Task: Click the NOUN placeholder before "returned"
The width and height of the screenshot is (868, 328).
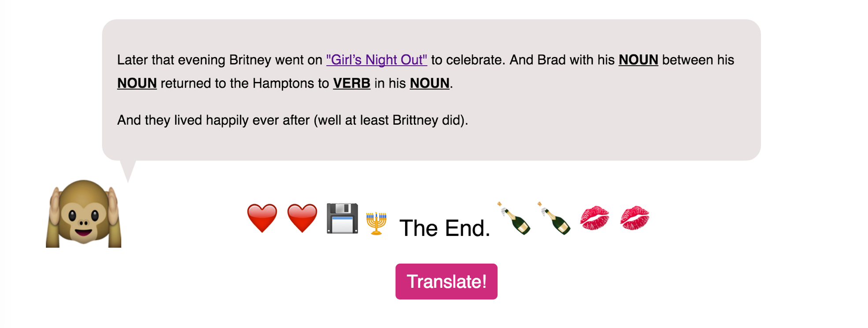Action: click(x=137, y=83)
